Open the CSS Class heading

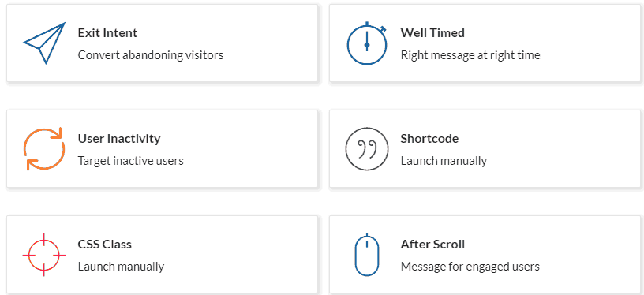click(105, 245)
